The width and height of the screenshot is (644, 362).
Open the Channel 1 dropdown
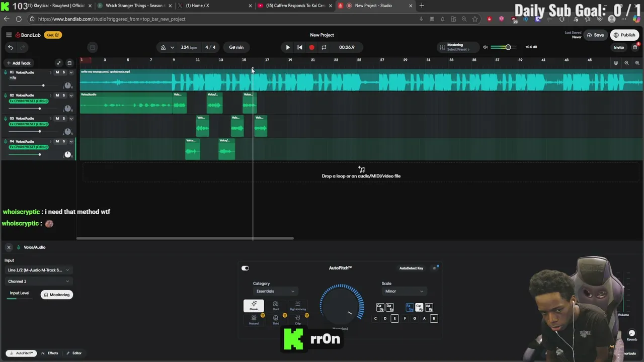(38, 282)
